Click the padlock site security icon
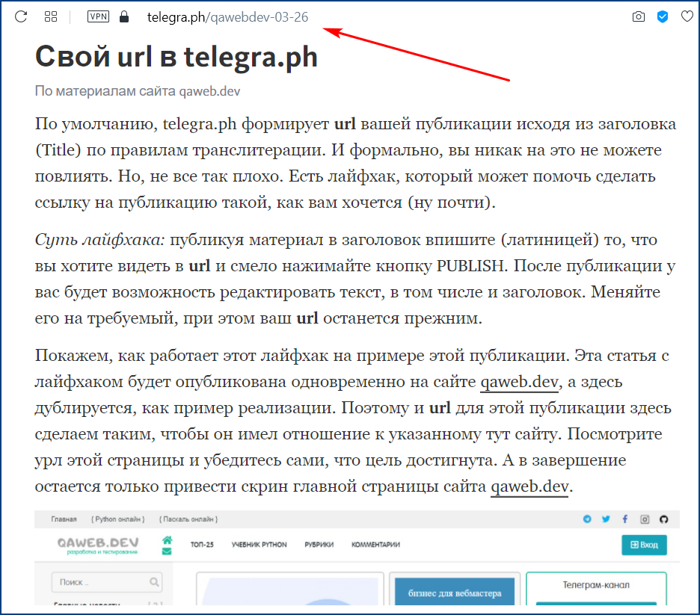This screenshot has height=615, width=700. [124, 17]
